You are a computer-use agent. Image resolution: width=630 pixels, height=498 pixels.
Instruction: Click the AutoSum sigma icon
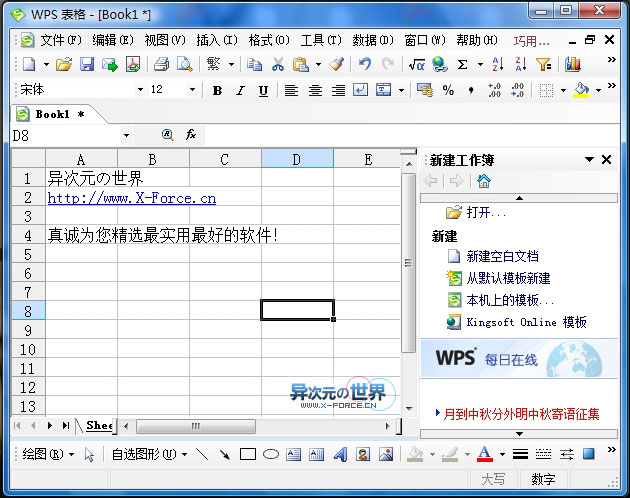click(x=463, y=64)
